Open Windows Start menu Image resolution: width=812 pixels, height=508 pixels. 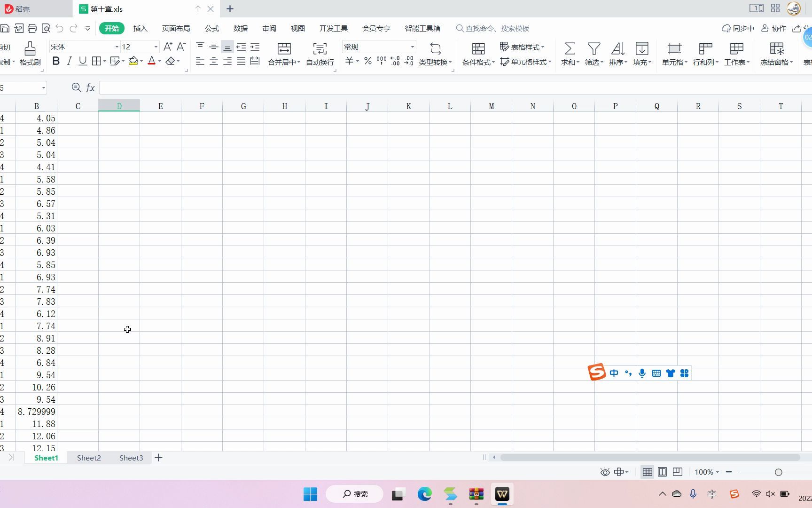click(310, 494)
